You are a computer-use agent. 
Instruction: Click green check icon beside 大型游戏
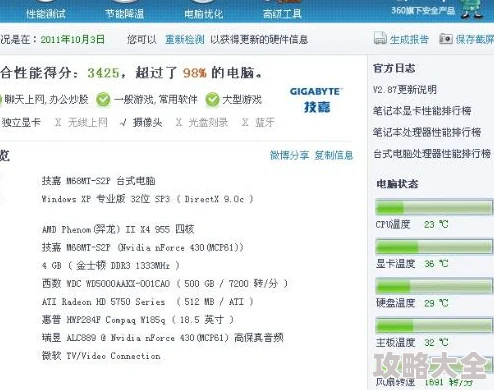point(212,99)
